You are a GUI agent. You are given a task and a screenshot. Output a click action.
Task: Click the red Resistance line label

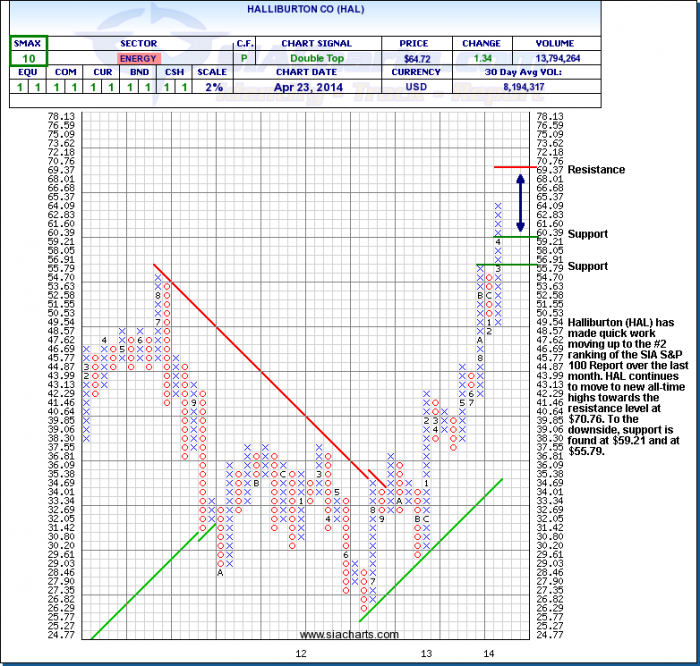596,170
